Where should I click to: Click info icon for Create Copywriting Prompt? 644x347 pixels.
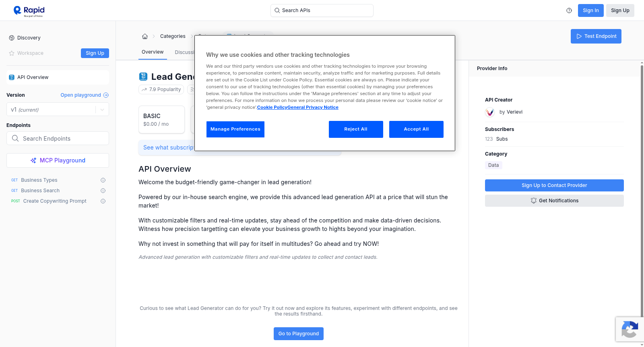coord(103,201)
